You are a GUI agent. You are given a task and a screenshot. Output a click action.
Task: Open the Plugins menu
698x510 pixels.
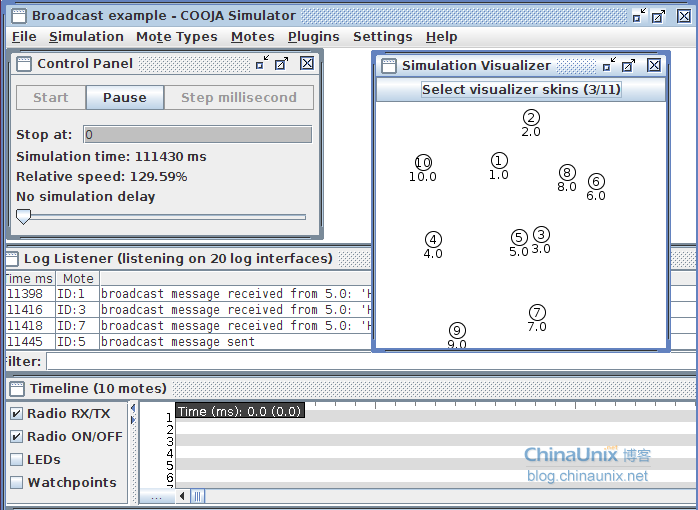coord(313,37)
